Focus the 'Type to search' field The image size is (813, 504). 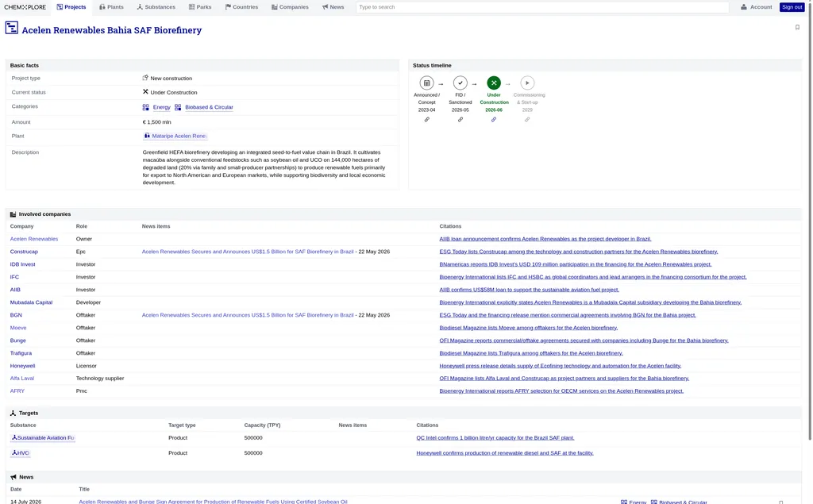542,6
